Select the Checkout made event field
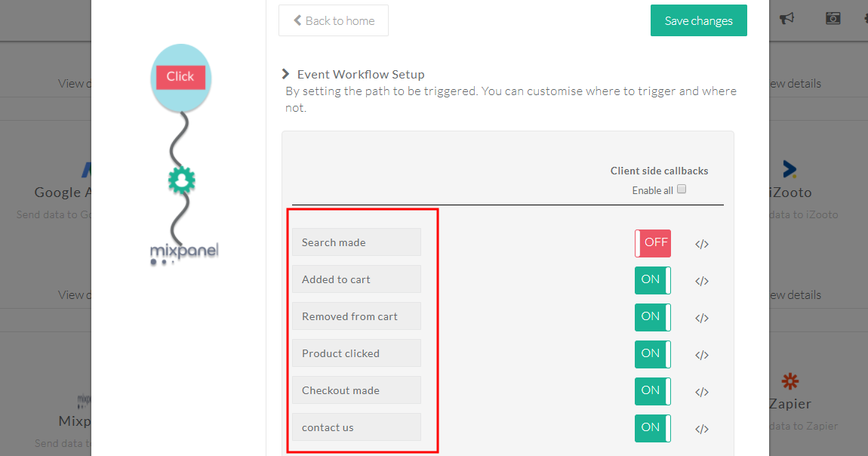The width and height of the screenshot is (868, 456). [x=356, y=390]
